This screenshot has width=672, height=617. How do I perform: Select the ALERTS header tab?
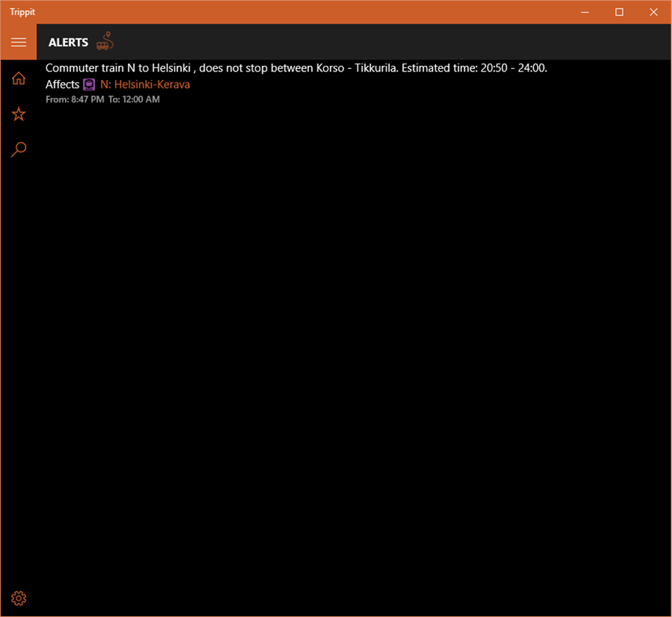point(67,42)
